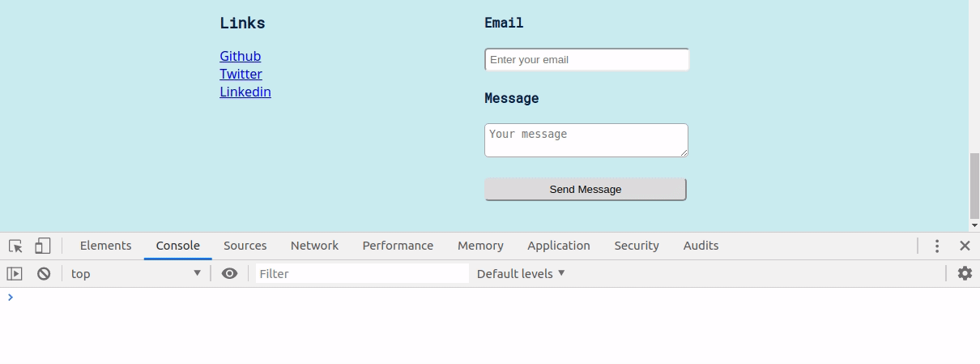This screenshot has width=980, height=364.
Task: Go to the Application tab
Action: pos(558,246)
